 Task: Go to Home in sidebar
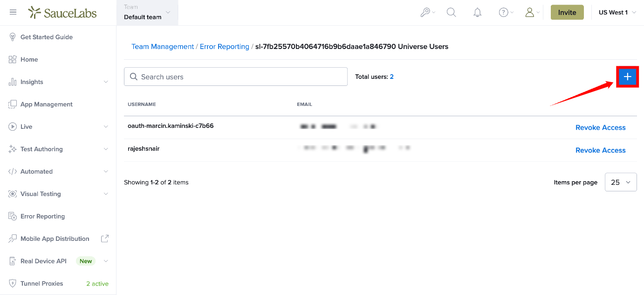tap(29, 60)
